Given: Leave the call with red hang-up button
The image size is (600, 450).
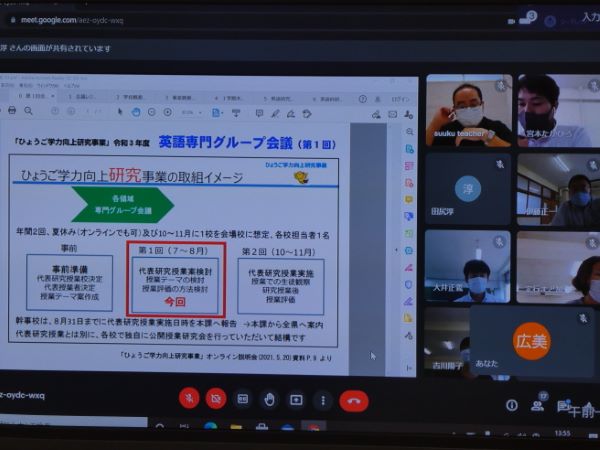Looking at the screenshot, I should tap(354, 401).
